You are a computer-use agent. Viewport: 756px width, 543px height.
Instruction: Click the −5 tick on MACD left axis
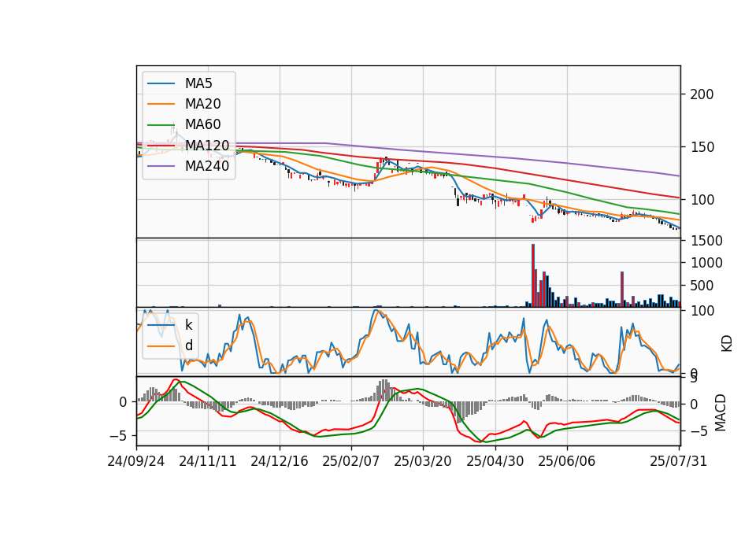[117, 436]
